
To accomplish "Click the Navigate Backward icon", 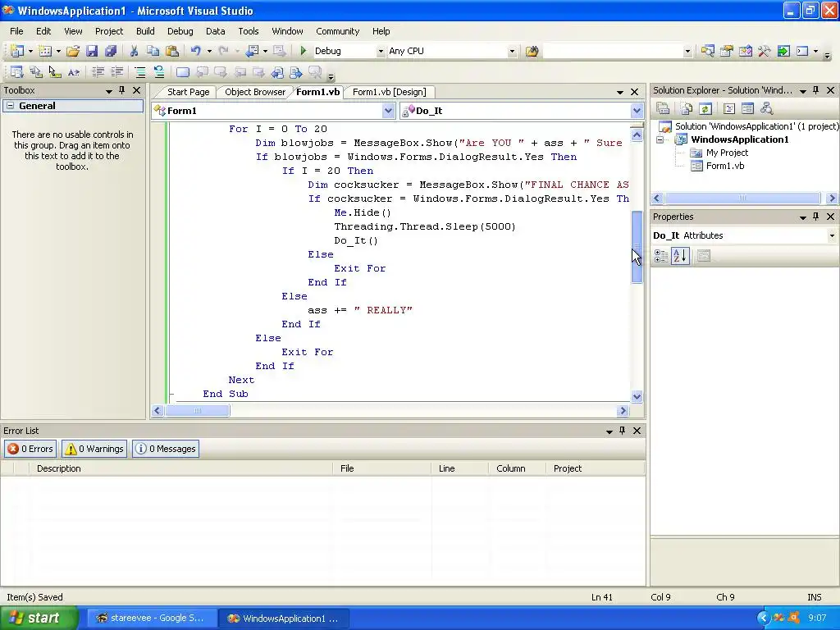I will 253,51.
